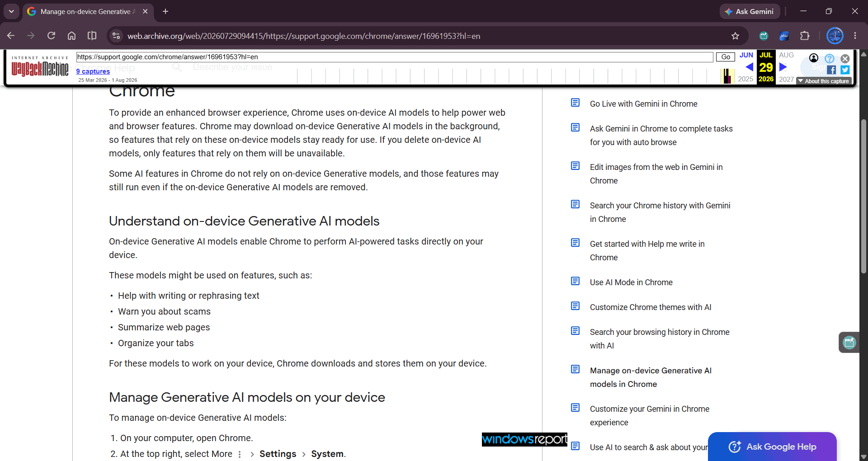This screenshot has width=868, height=461.
Task: Open Edit images from the web article
Action: click(x=656, y=174)
